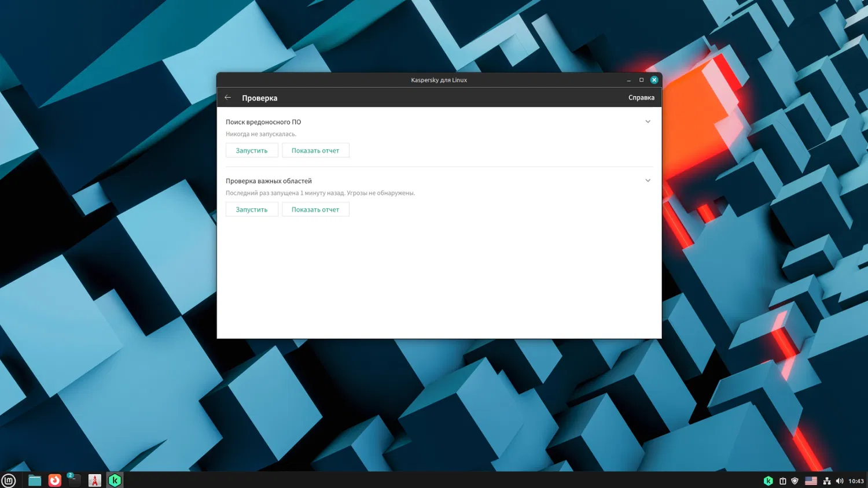Go back using the arrow beside Проверка

pos(228,98)
